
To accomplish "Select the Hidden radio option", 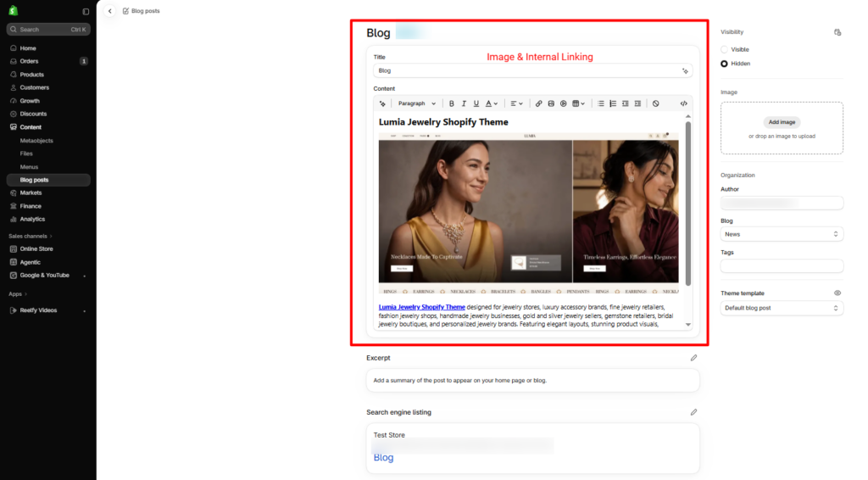I will tap(724, 64).
